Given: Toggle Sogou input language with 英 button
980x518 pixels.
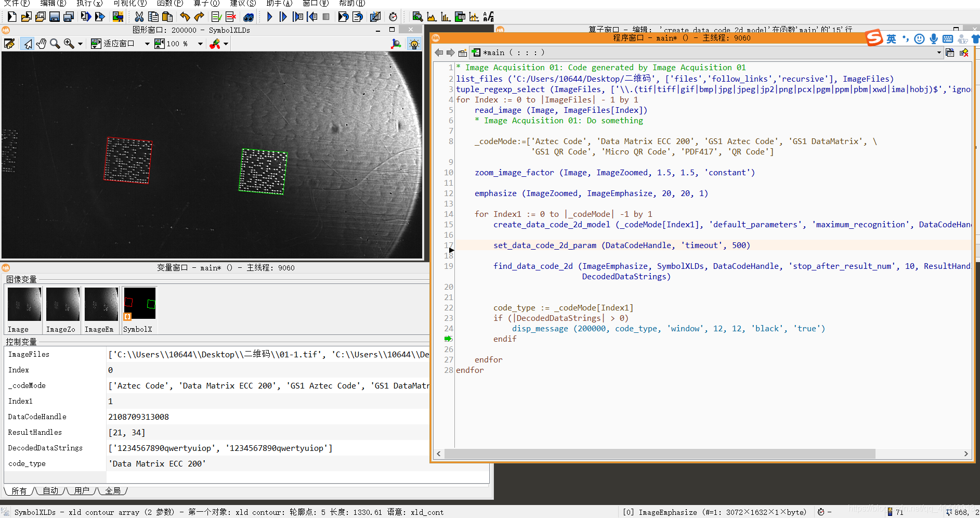Looking at the screenshot, I should [x=891, y=39].
